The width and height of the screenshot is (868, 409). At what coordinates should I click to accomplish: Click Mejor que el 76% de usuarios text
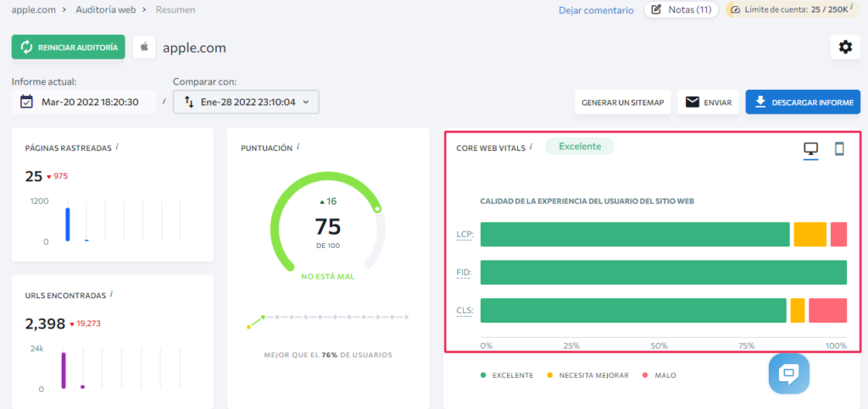click(x=328, y=355)
